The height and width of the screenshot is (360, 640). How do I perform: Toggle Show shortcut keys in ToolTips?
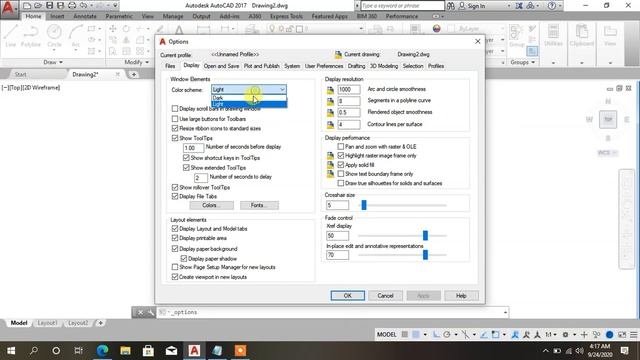[x=186, y=158]
